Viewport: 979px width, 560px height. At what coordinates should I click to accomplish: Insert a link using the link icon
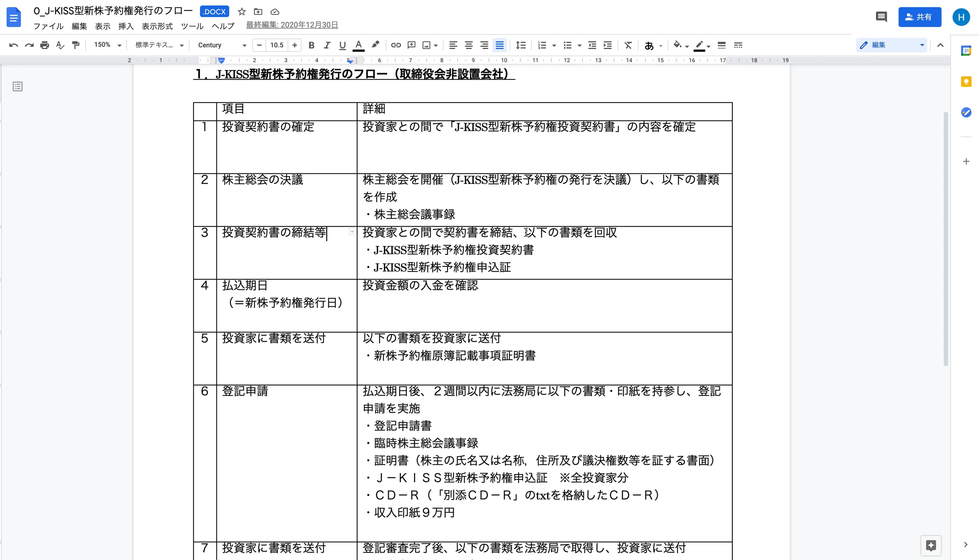(x=396, y=45)
